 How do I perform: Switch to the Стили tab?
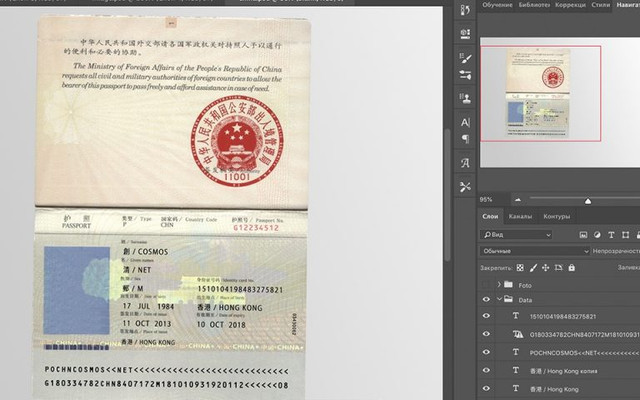coord(600,5)
